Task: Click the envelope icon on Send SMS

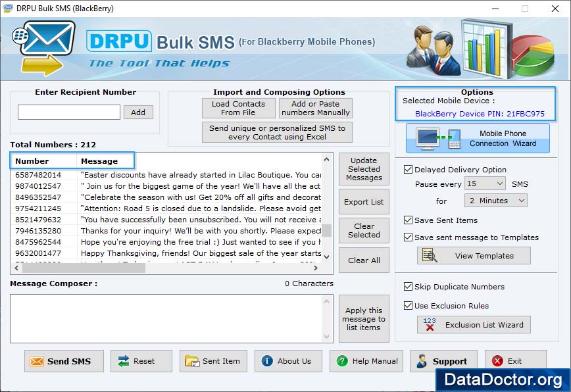Action: click(37, 362)
